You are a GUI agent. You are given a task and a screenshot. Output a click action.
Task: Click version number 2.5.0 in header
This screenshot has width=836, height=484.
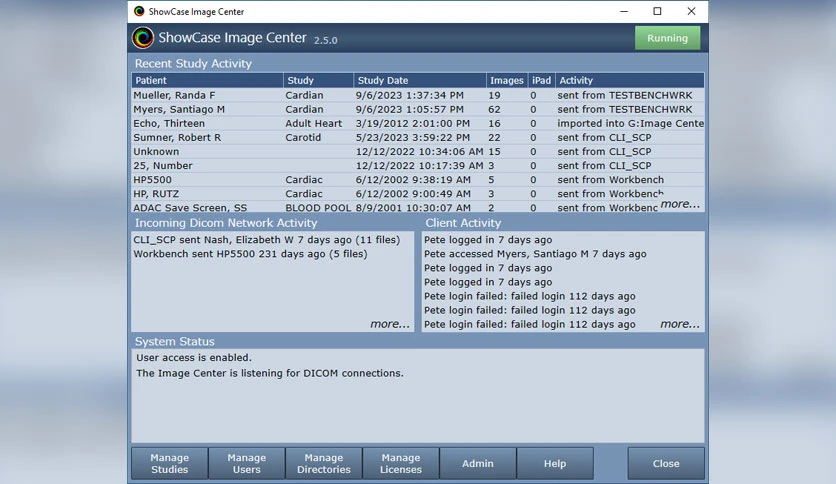click(x=325, y=40)
